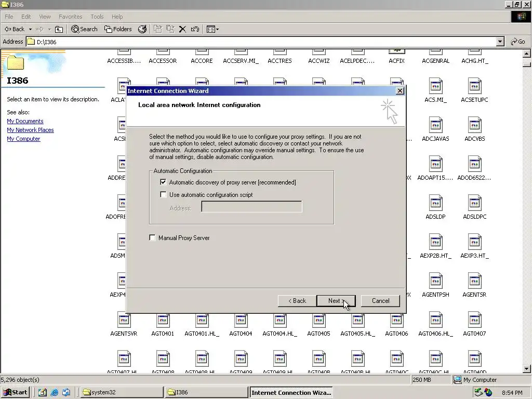
Task: Select the ACFIX file label
Action: (x=396, y=61)
